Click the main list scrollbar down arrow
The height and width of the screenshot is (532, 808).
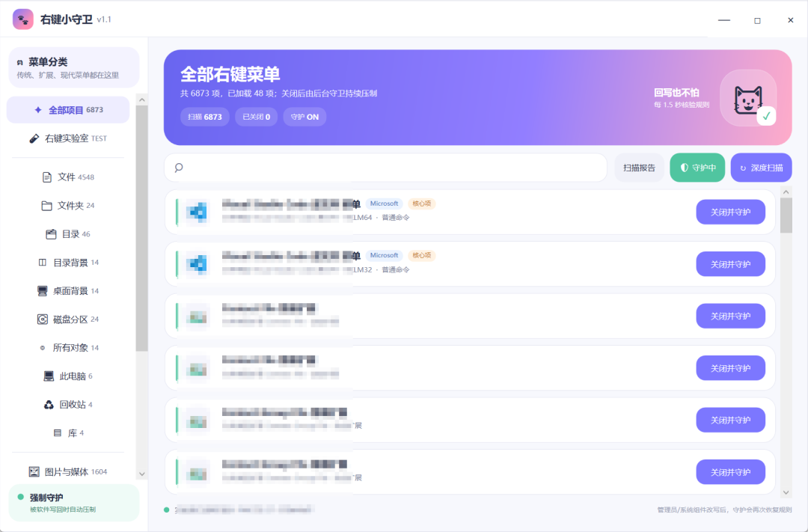pyautogui.click(x=786, y=492)
